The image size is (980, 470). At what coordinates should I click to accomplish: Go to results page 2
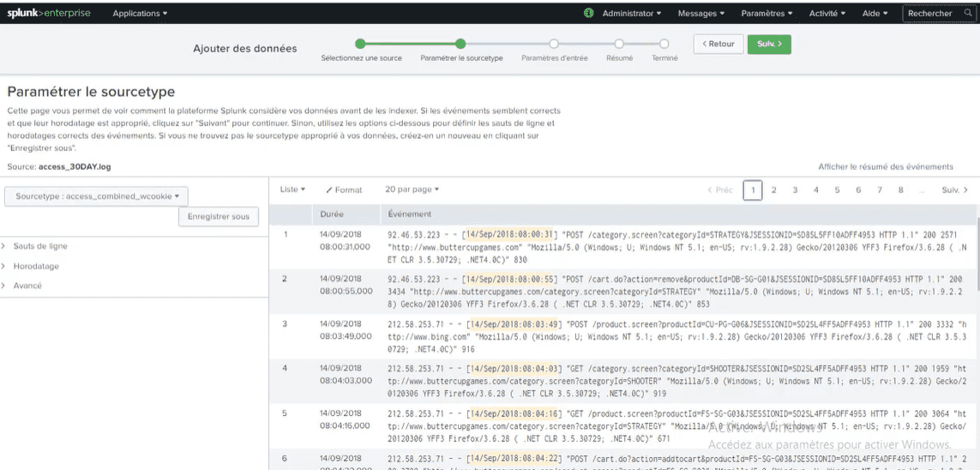coord(773,190)
